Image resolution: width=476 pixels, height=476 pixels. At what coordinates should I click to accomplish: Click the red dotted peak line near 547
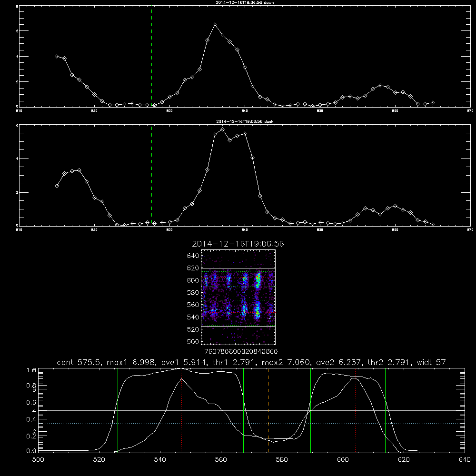[181, 410]
